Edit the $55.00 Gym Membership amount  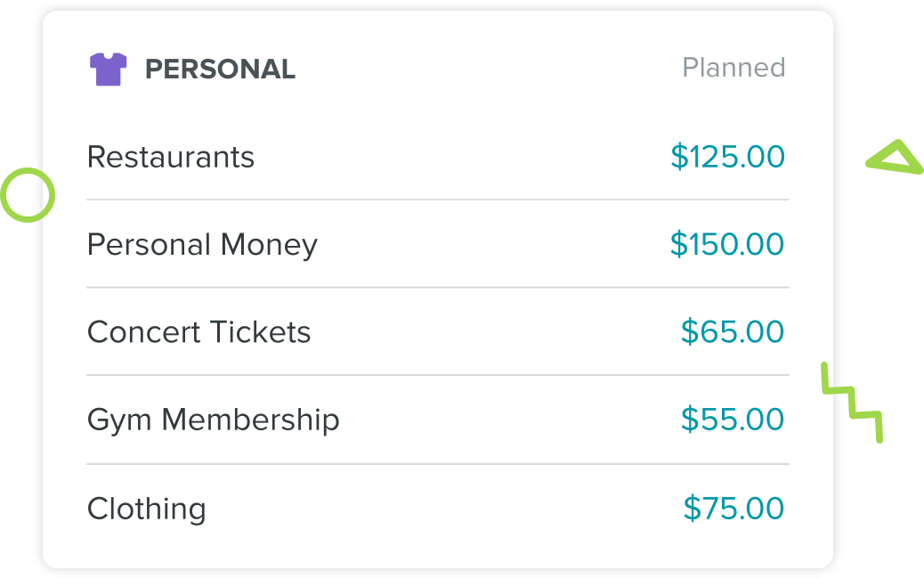click(733, 420)
